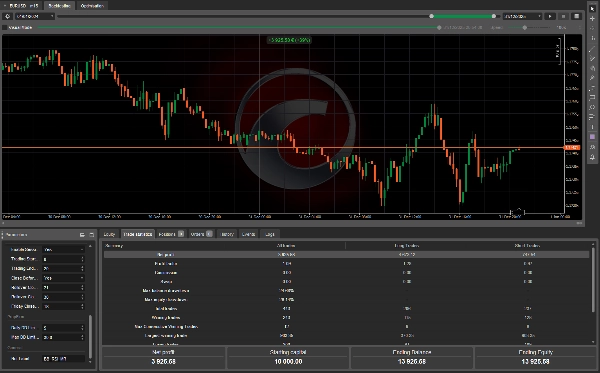
Task: Click the Long trades column header
Action: pos(406,246)
